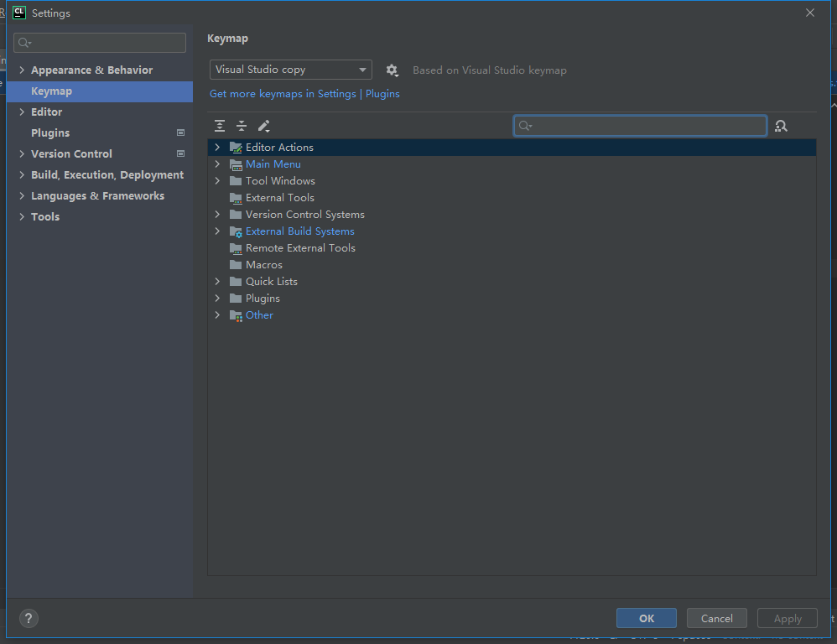This screenshot has width=837, height=644.
Task: Click the help question mark button
Action: point(29,618)
